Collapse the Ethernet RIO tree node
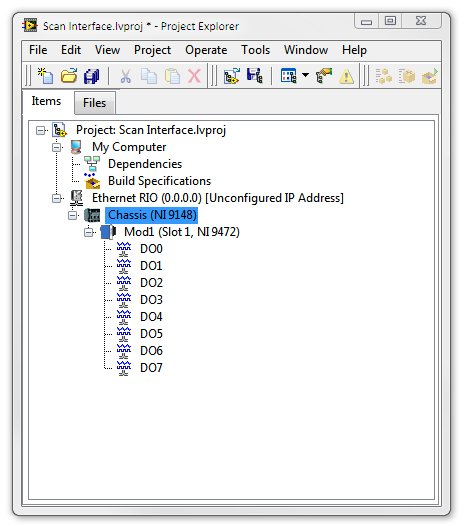The width and height of the screenshot is (469, 526). point(57,198)
